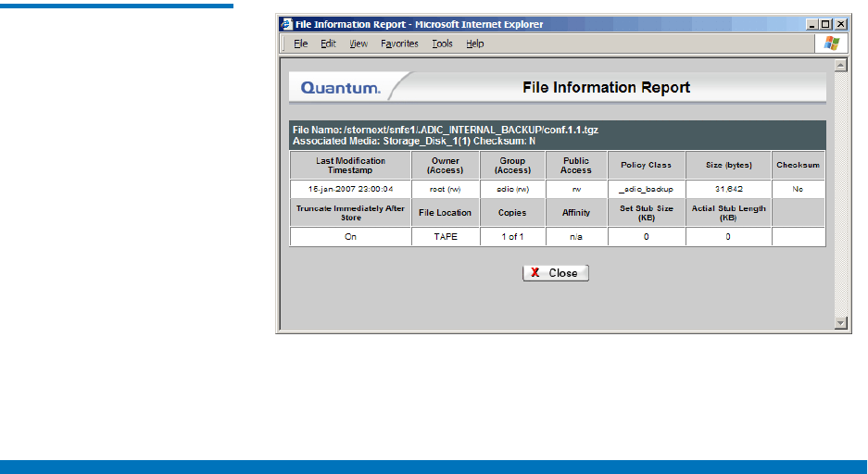Click the 0 under Set Stub Size
This screenshot has height=474, width=868.
[x=646, y=237]
